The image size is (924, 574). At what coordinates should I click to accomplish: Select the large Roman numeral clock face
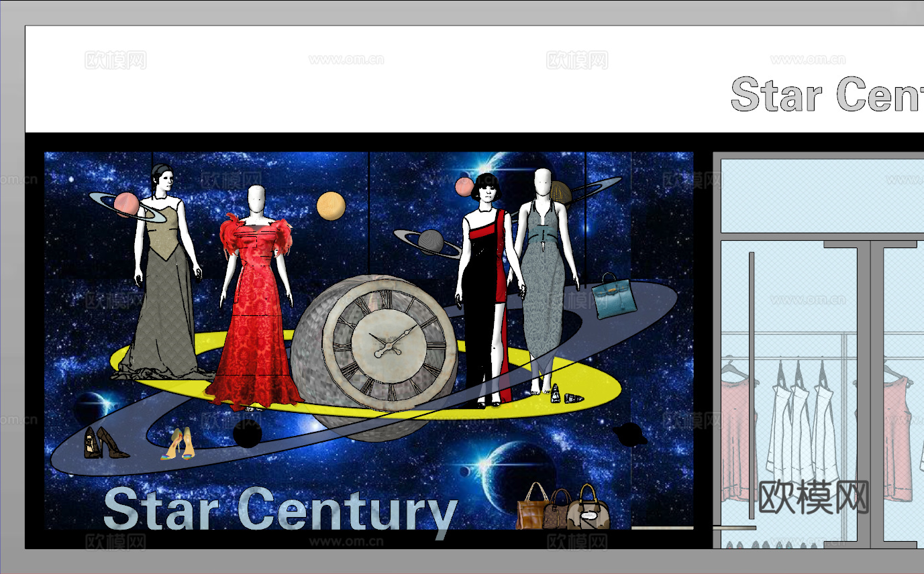(389, 344)
